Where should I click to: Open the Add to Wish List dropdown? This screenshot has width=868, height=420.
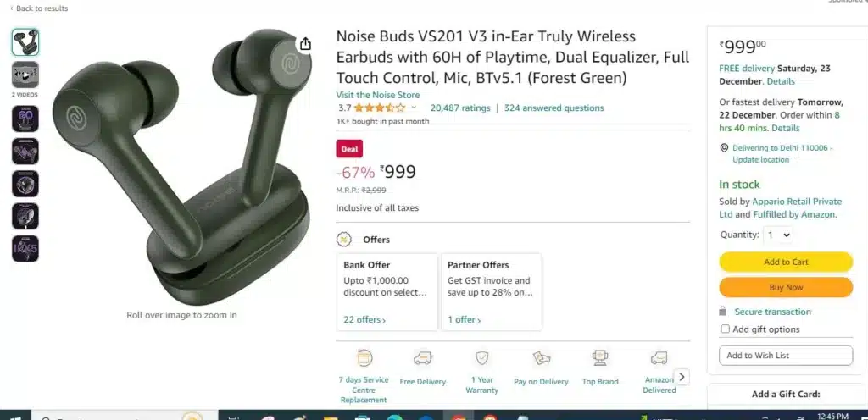[x=786, y=356]
